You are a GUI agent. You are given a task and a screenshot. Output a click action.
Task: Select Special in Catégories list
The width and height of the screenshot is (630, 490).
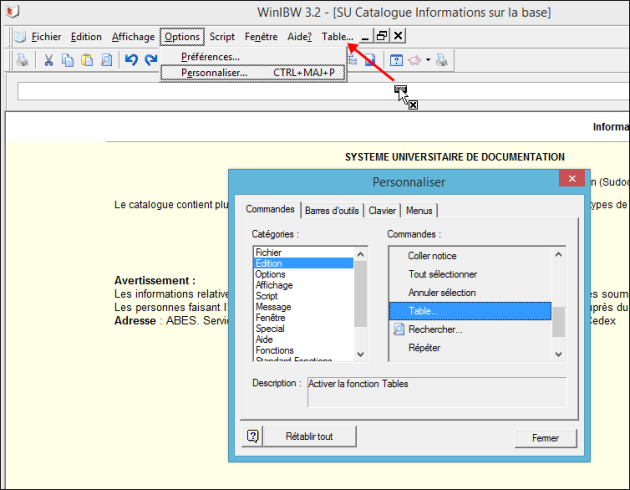[304, 329]
